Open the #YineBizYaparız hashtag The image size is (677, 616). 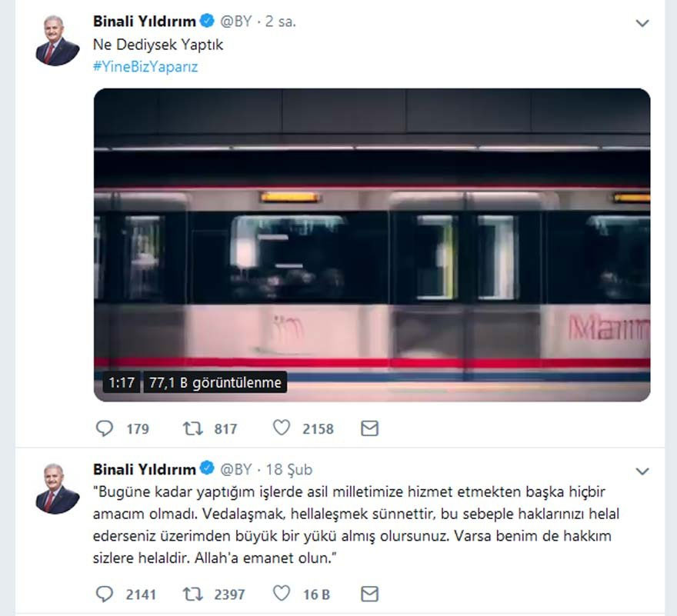[x=145, y=67]
